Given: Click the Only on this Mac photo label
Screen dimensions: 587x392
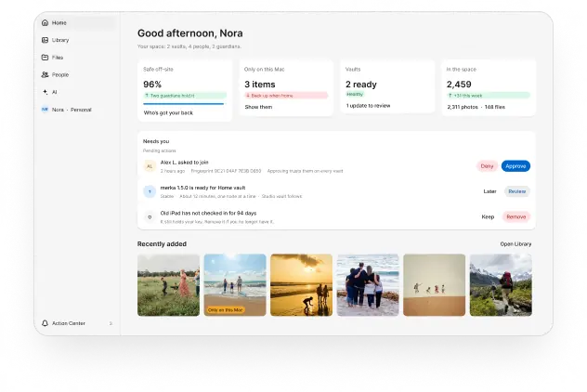Looking at the screenshot, I should coord(226,310).
